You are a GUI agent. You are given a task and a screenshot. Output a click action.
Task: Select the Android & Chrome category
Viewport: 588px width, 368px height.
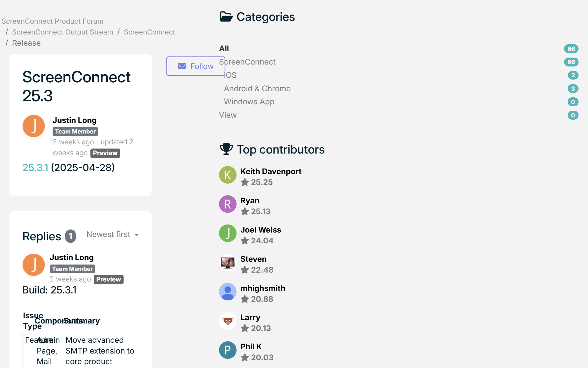pyautogui.click(x=257, y=88)
